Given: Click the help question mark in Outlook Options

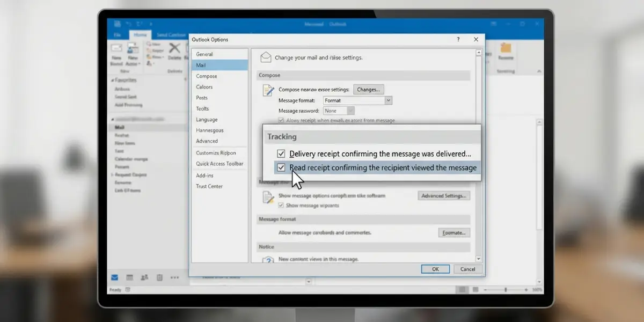Looking at the screenshot, I should [x=458, y=39].
